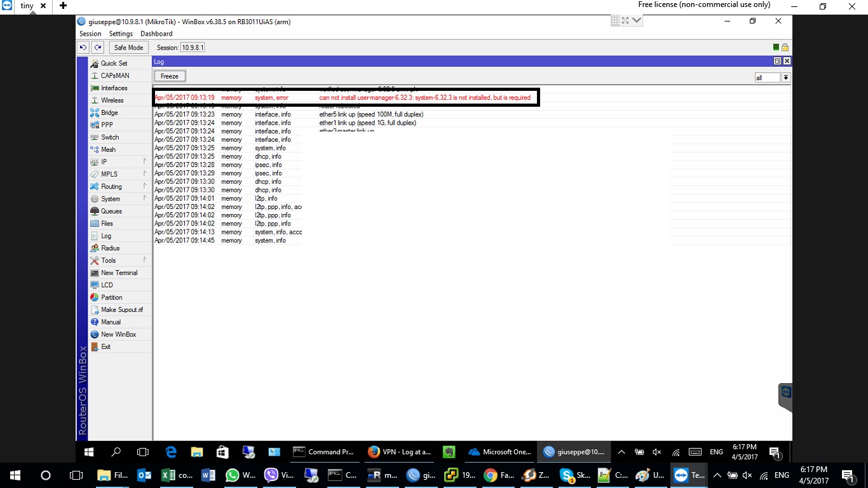Open the Queues section
The image size is (868, 488).
click(111, 211)
